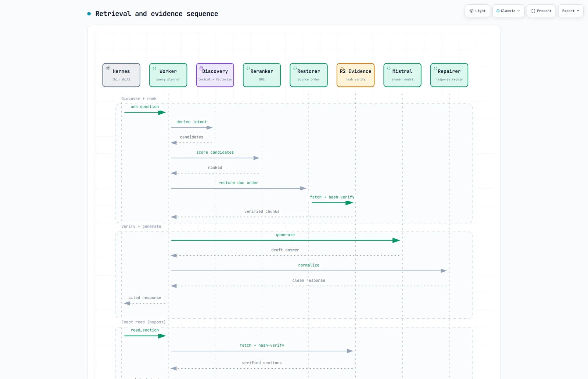Viewport: 588px width, 379px height.
Task: Click the code icon on Worker node
Action: (x=155, y=68)
